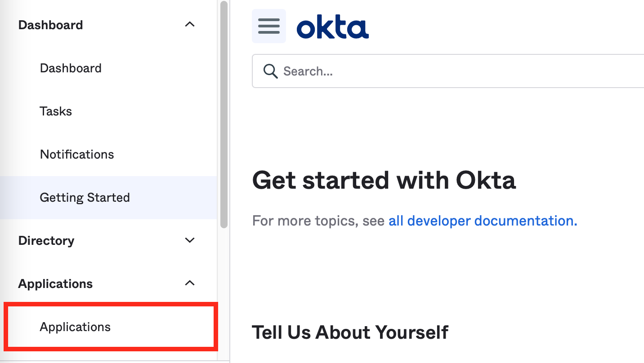Click the Applications section heading
The height and width of the screenshot is (363, 644).
point(55,283)
